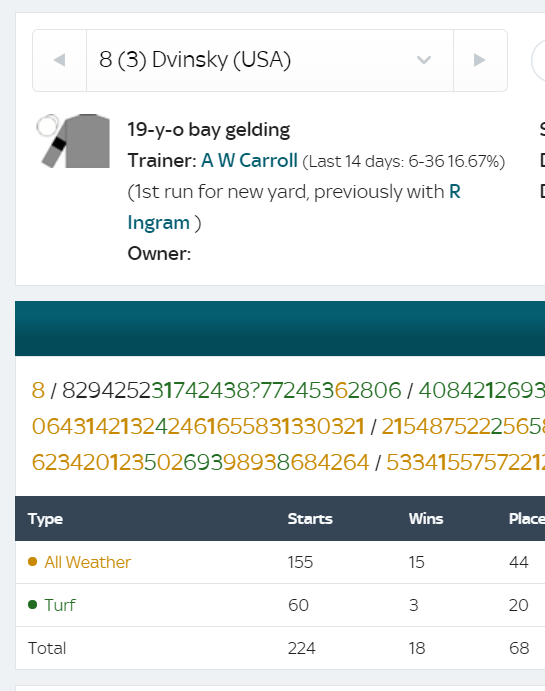Click the grey jockey silks image
The image size is (545, 691).
[74, 141]
